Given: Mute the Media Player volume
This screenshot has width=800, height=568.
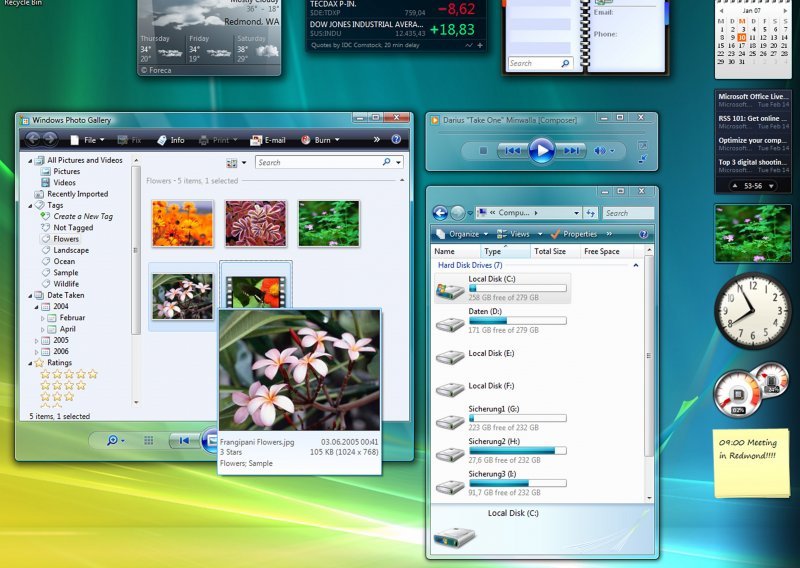Looking at the screenshot, I should pyautogui.click(x=600, y=151).
